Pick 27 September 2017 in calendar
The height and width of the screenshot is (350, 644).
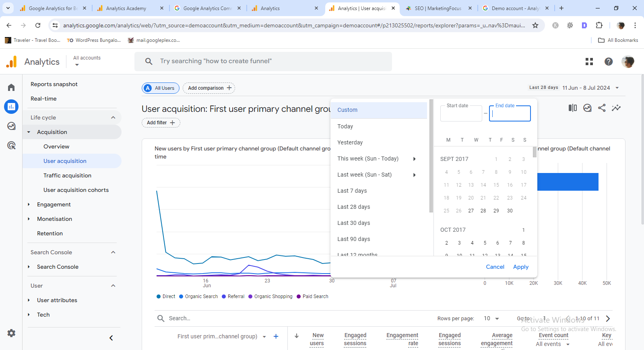pos(471,211)
